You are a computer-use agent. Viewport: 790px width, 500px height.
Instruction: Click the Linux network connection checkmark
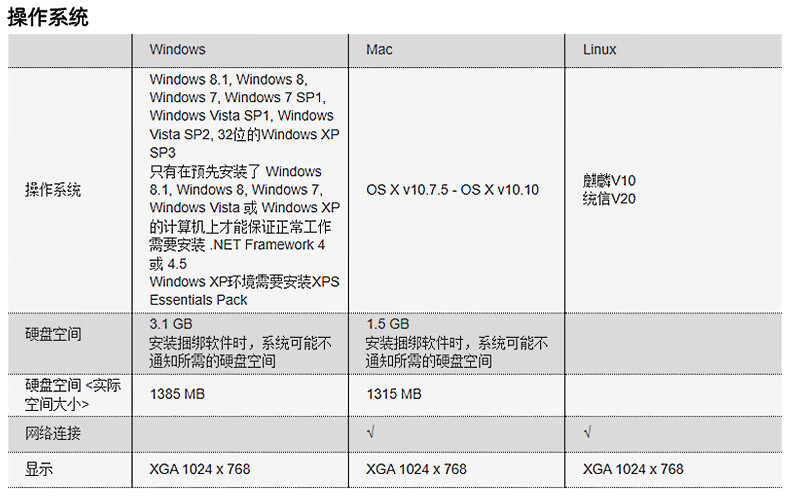587,432
